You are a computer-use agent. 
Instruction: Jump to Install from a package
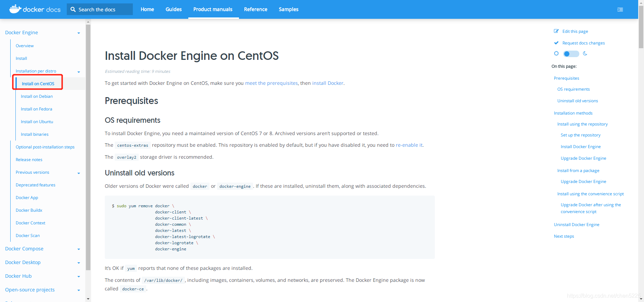(x=578, y=171)
